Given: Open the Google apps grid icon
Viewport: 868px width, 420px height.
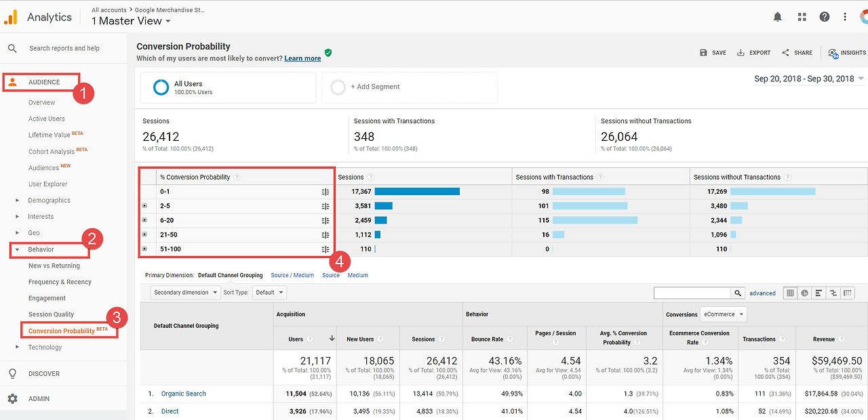Looking at the screenshot, I should (802, 17).
